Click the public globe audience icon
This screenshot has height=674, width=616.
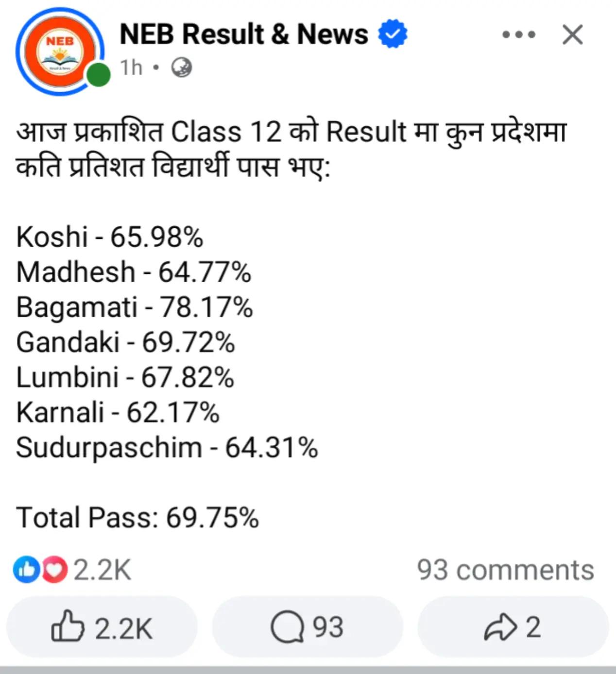click(182, 67)
